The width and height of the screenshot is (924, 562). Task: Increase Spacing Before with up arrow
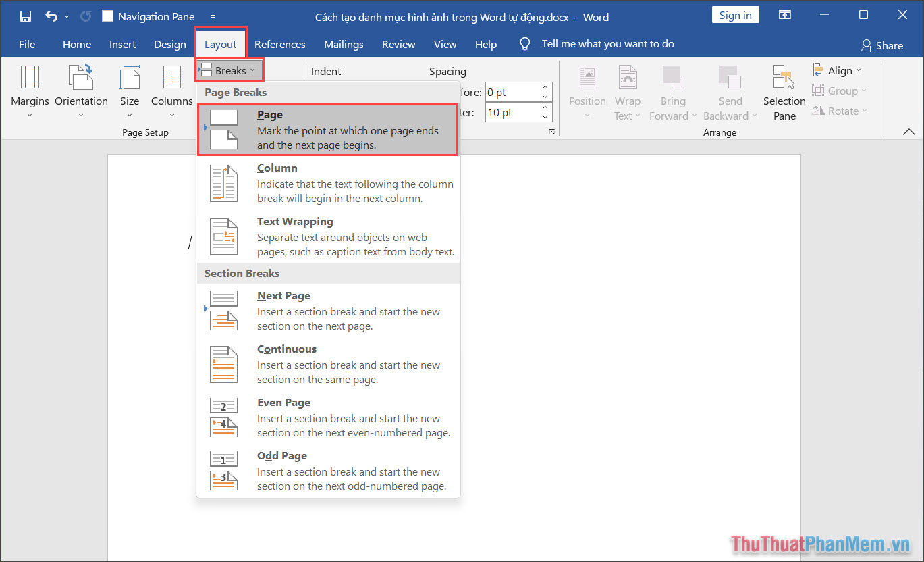click(x=545, y=88)
